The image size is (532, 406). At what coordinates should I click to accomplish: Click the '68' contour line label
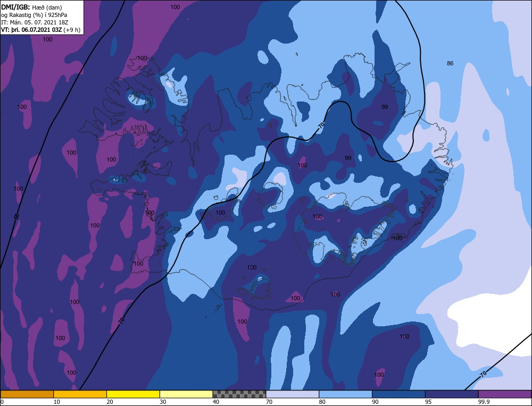(x=16, y=217)
